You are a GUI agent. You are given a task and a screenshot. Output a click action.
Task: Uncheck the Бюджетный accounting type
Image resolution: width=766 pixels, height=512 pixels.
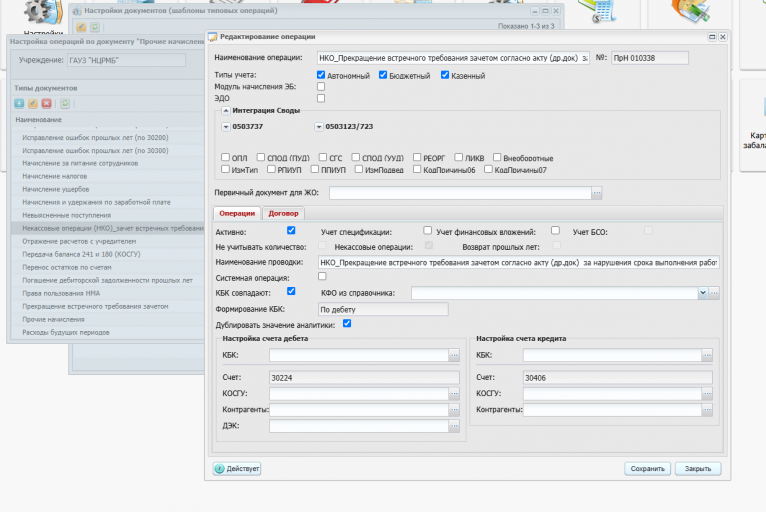pos(383,75)
